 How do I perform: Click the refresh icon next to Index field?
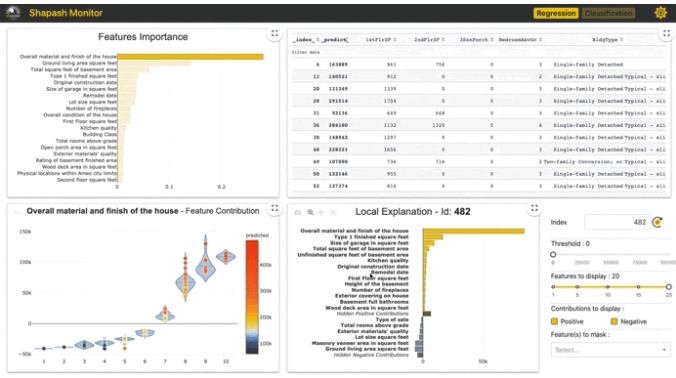tap(658, 222)
